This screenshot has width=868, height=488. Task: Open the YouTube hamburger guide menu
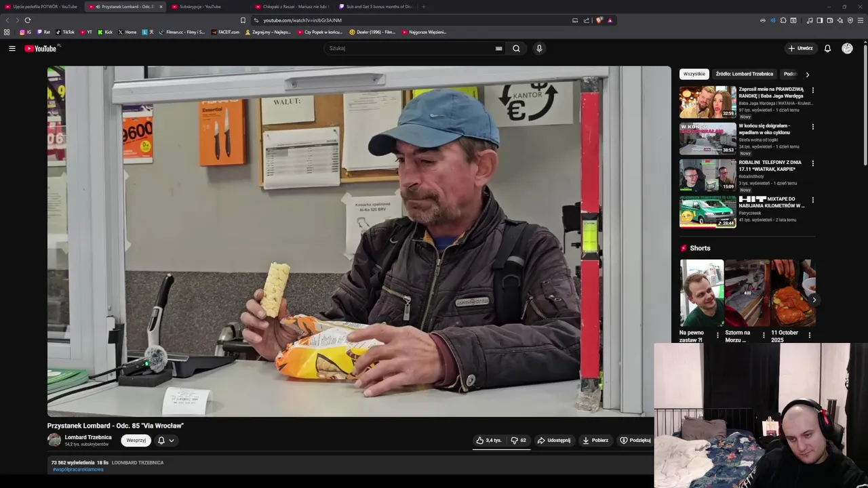click(x=12, y=48)
